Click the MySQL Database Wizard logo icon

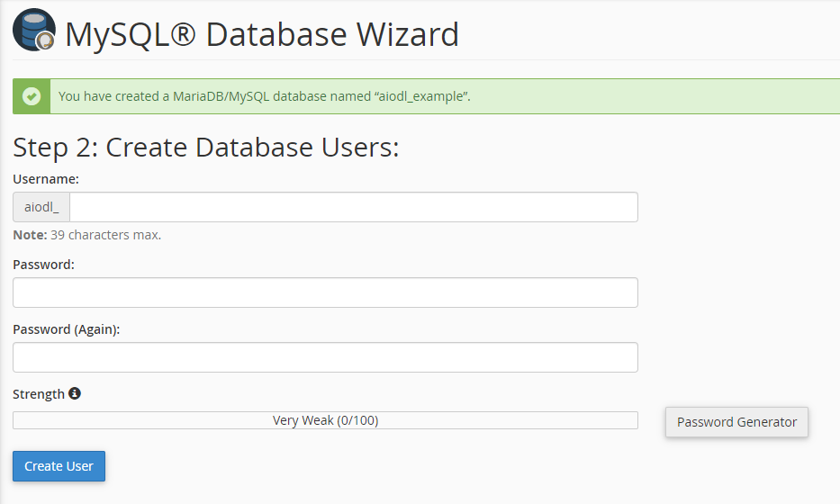point(33,30)
